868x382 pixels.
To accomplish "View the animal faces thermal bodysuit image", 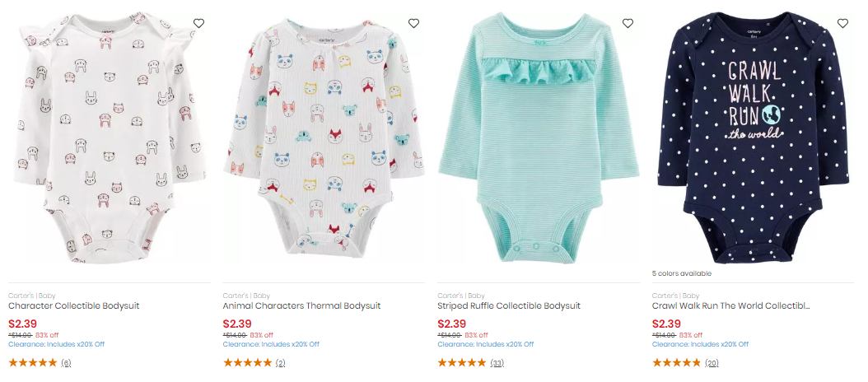I will point(324,137).
